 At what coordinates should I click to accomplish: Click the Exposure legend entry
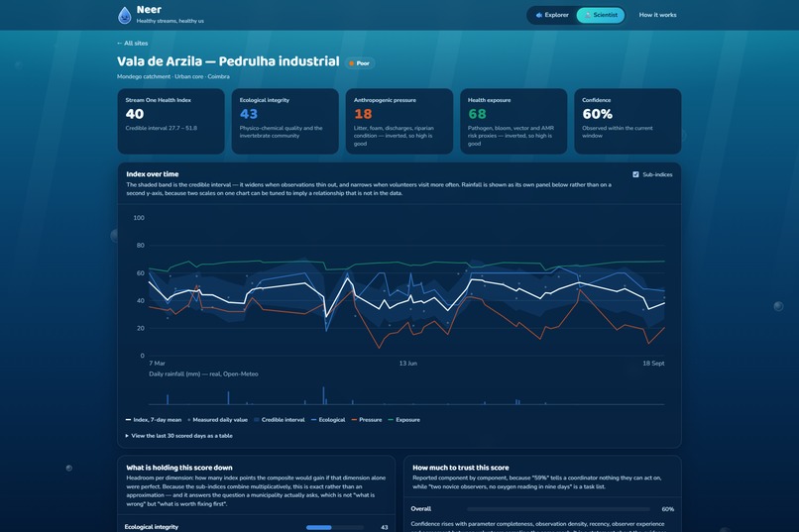pyautogui.click(x=404, y=420)
